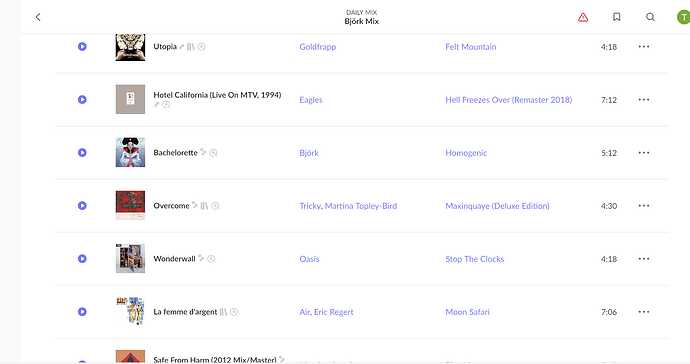
Task: Click the lyrics icon under Hotel California
Action: [x=156, y=104]
